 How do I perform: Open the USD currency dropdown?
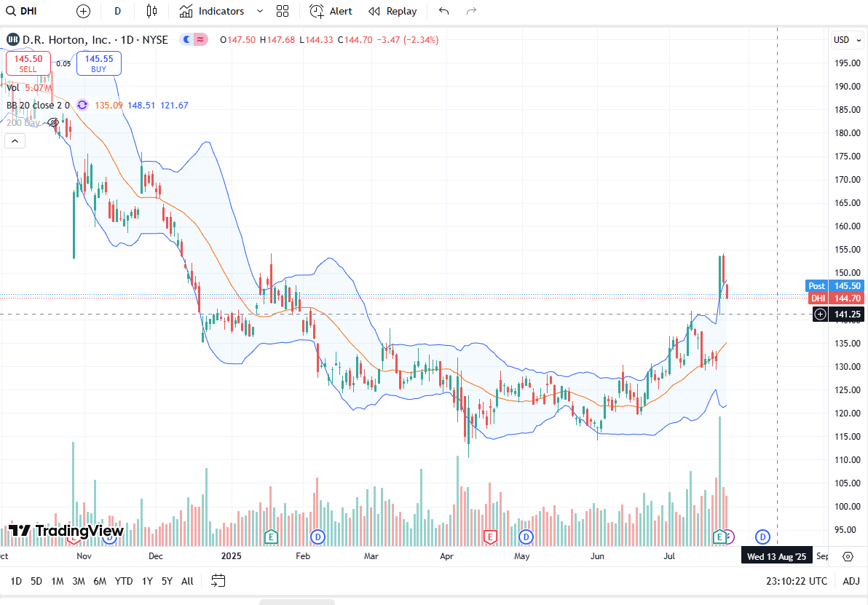click(847, 40)
